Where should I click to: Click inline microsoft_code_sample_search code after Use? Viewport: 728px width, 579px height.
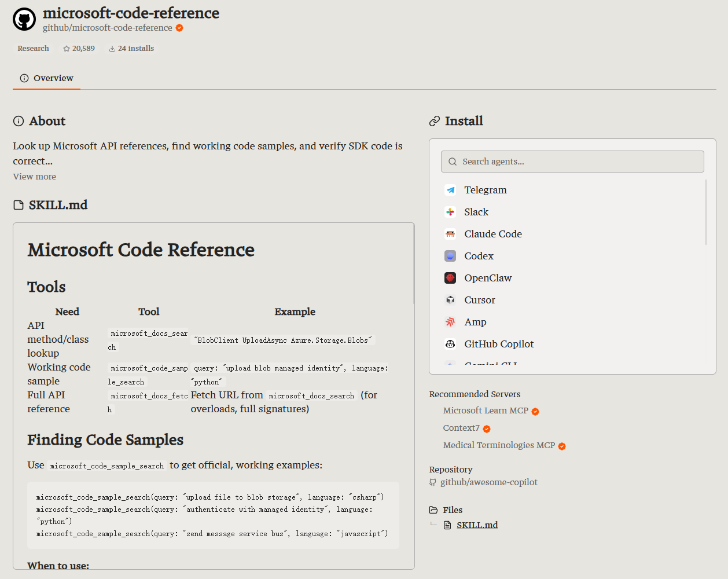point(107,466)
